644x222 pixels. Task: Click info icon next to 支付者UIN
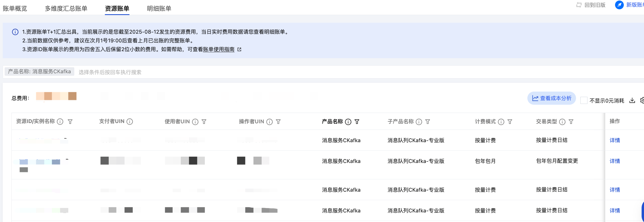(130, 121)
